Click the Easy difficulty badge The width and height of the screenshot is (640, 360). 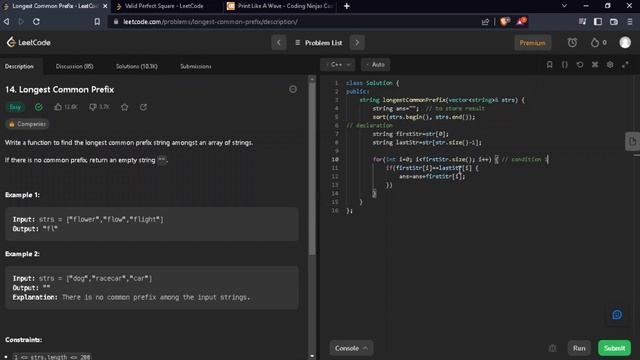15,107
